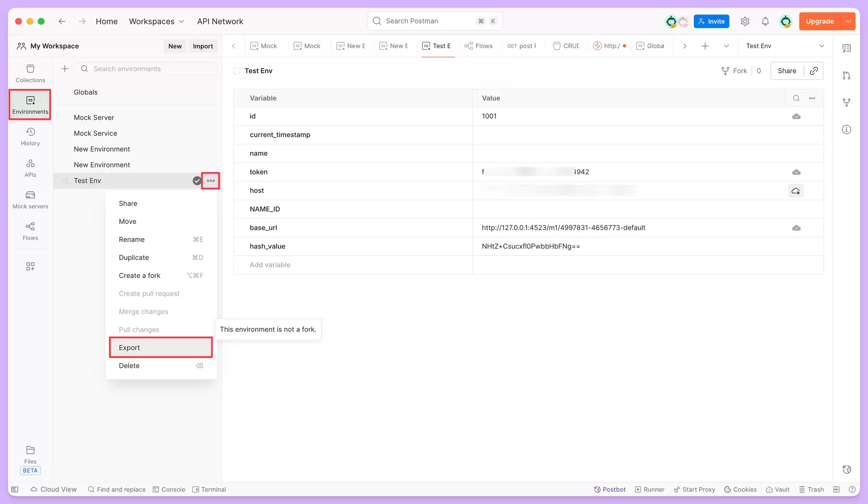Image resolution: width=868 pixels, height=504 pixels.
Task: Open the Test Env environment selector
Action: click(785, 46)
